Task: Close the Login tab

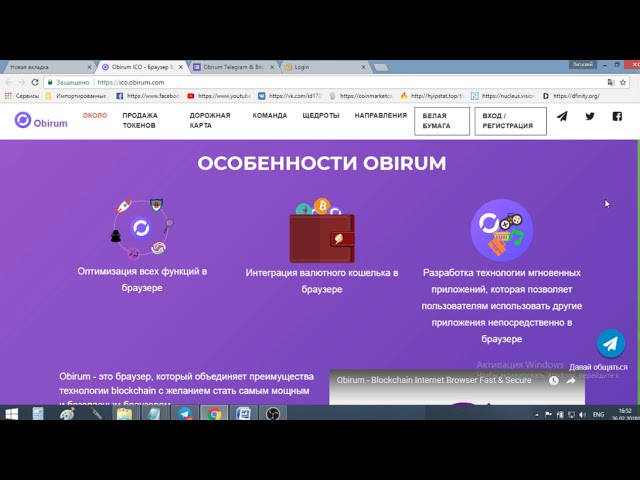Action: pos(363,67)
